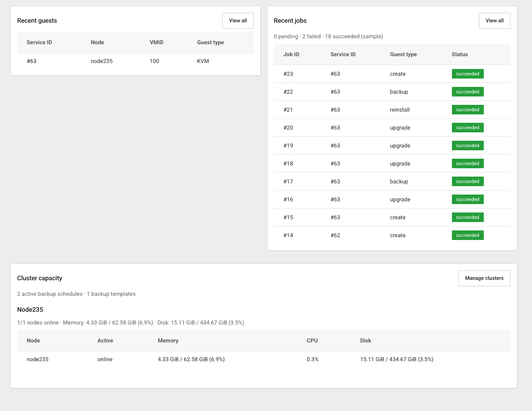
Task: Open the Manage clusters button
Action: point(484,278)
